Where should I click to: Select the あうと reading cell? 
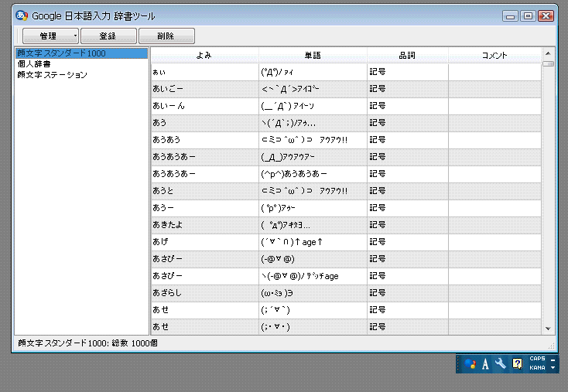coord(204,191)
